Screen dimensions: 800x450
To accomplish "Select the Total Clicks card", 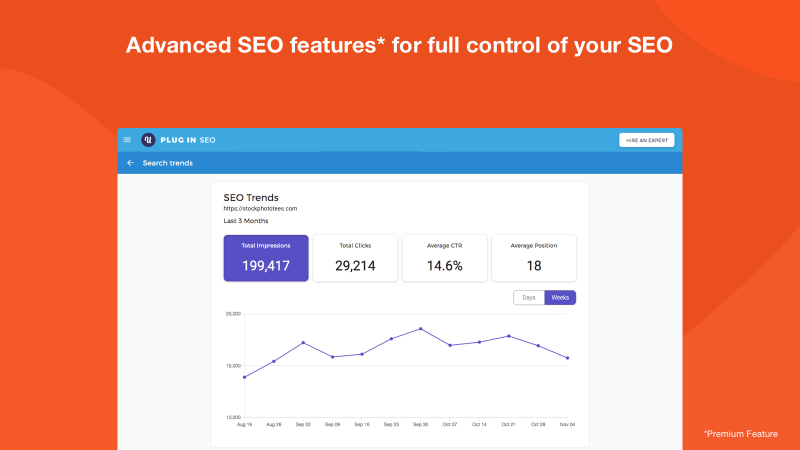I will (x=355, y=258).
